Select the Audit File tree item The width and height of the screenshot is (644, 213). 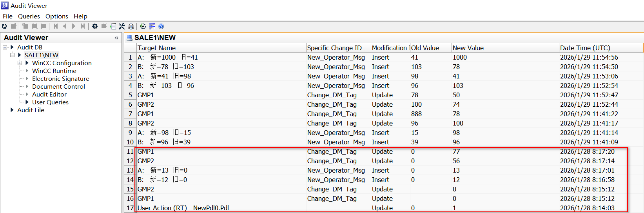31,110
